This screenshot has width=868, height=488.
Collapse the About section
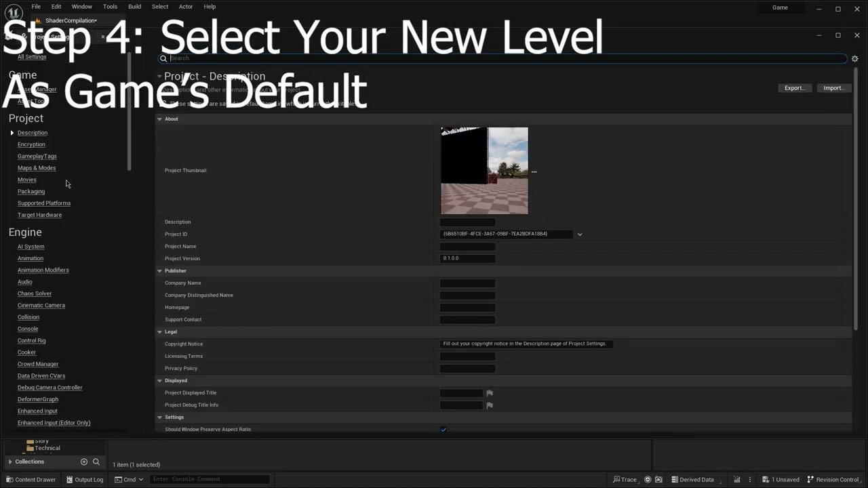[x=160, y=119]
